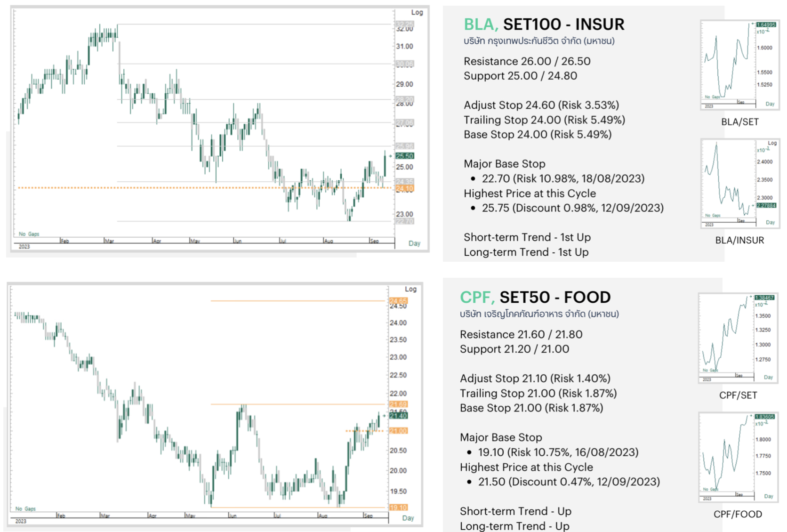Click the Log scale label on CPF chart
Screen dimensions: 787x532
click(411, 289)
